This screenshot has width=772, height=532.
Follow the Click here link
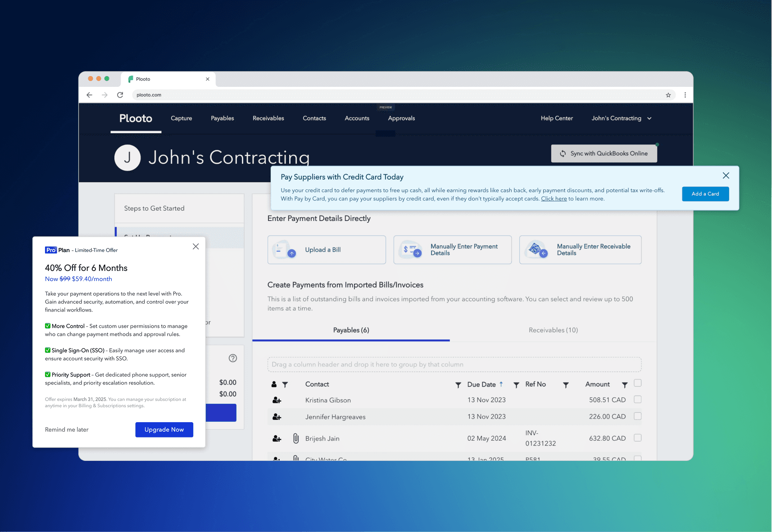pos(554,199)
